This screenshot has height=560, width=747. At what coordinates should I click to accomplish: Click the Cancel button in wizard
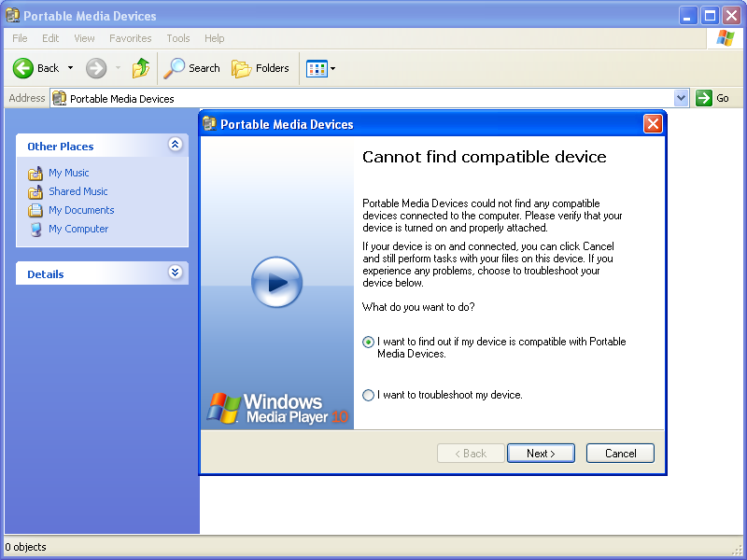620,454
